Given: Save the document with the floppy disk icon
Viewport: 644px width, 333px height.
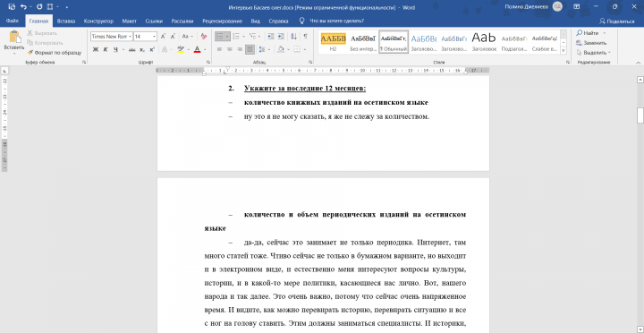Looking at the screenshot, I should (12, 7).
